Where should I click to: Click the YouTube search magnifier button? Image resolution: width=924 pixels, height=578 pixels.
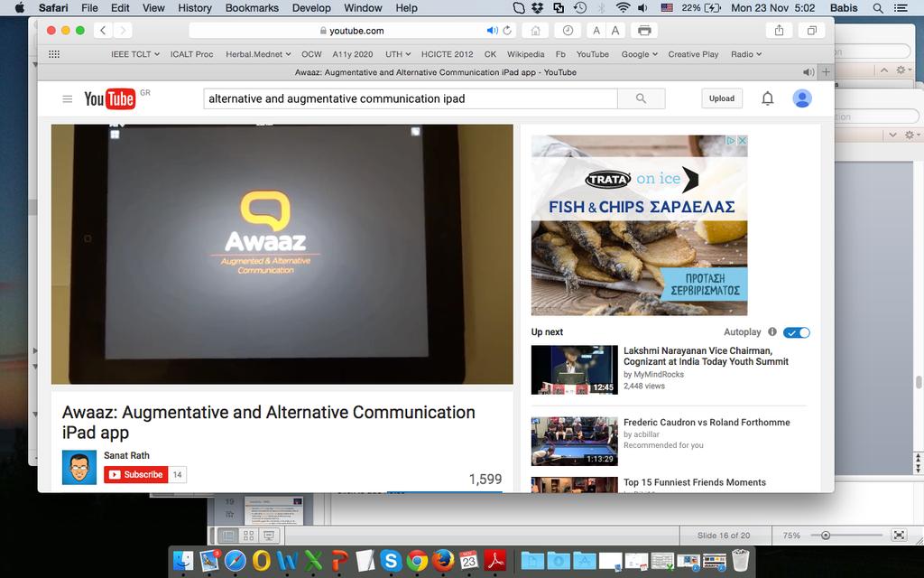pyautogui.click(x=642, y=98)
